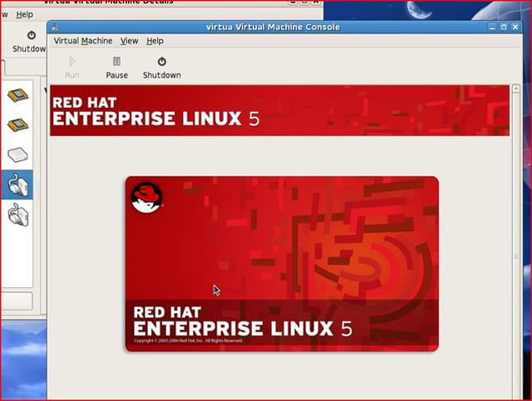Open the View menu in Console window
The width and height of the screenshot is (532, 401).
[130, 41]
